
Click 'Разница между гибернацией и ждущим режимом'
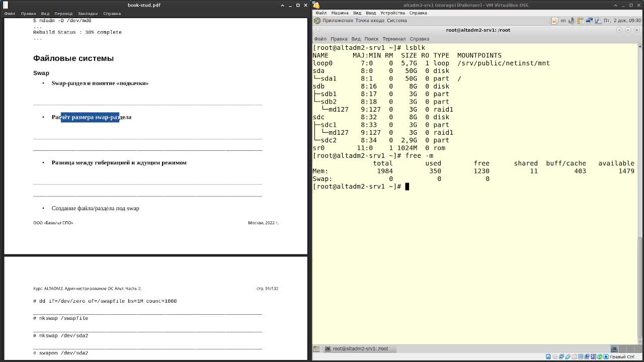[x=119, y=163]
